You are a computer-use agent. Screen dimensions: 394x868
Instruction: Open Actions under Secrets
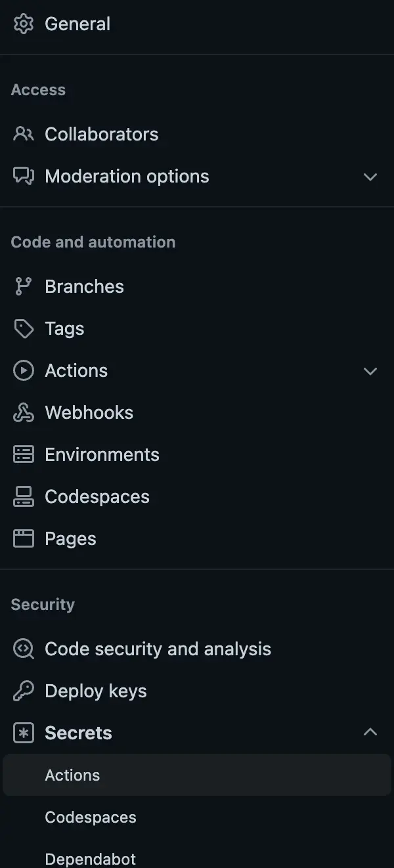(72, 775)
